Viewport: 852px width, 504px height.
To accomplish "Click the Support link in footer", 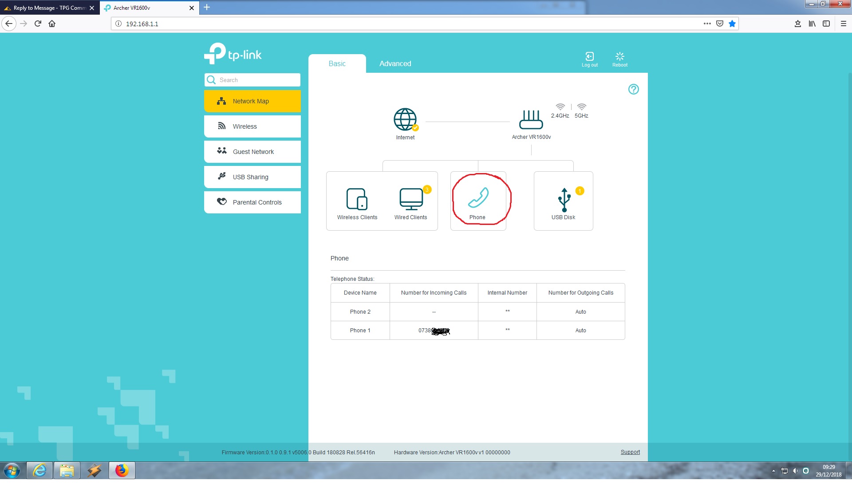I will (630, 452).
